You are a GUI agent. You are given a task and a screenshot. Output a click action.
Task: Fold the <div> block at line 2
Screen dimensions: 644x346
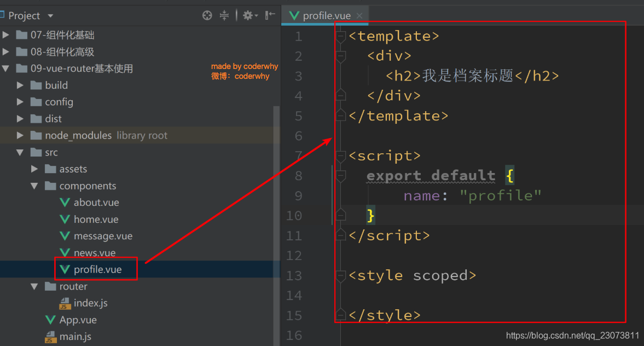(x=340, y=57)
